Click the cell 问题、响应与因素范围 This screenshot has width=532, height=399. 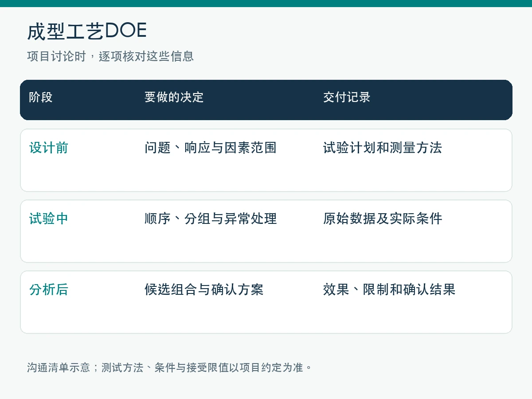coord(211,148)
